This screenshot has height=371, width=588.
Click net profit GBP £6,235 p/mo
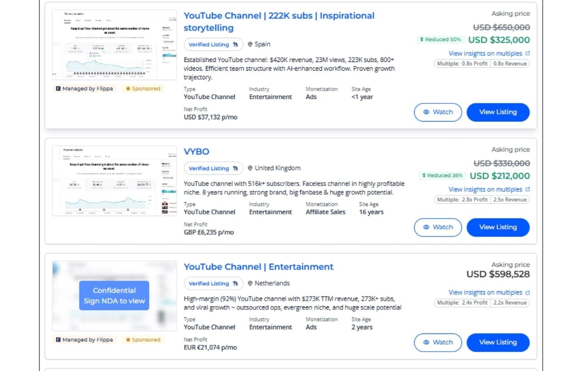point(209,232)
